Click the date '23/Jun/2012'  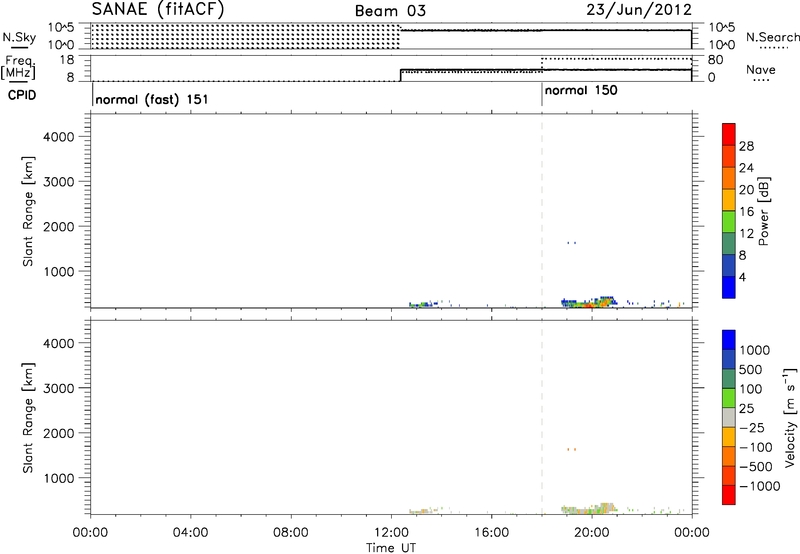pos(639,10)
